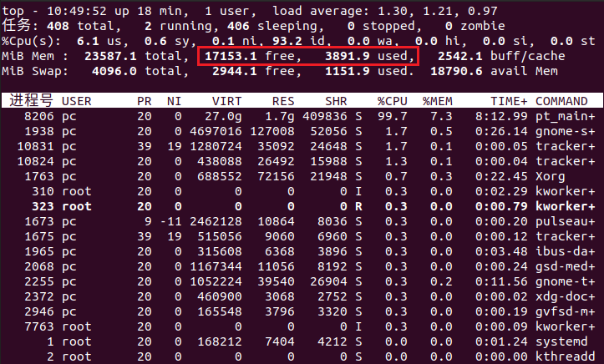Click the gvfsd-m+ command name

[565, 311]
